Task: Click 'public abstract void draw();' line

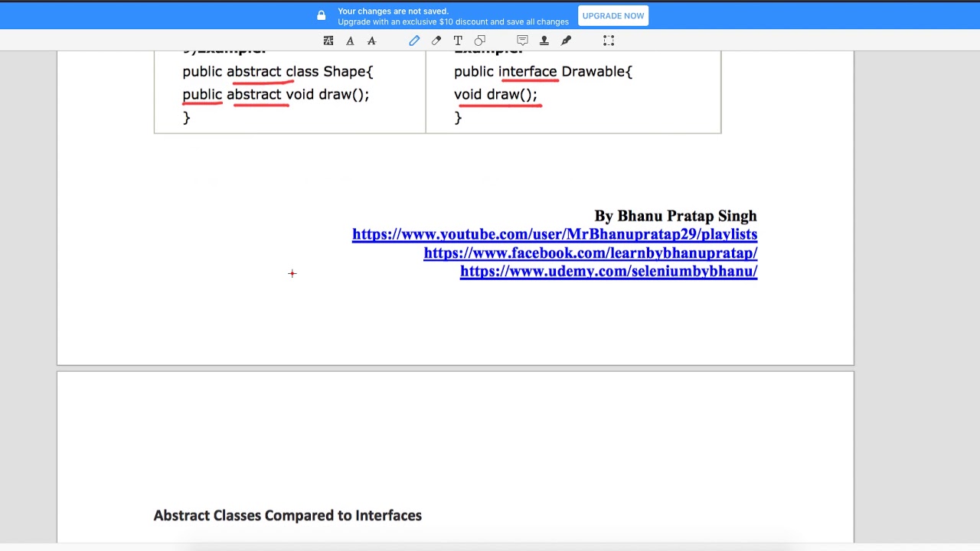Action: (x=276, y=94)
